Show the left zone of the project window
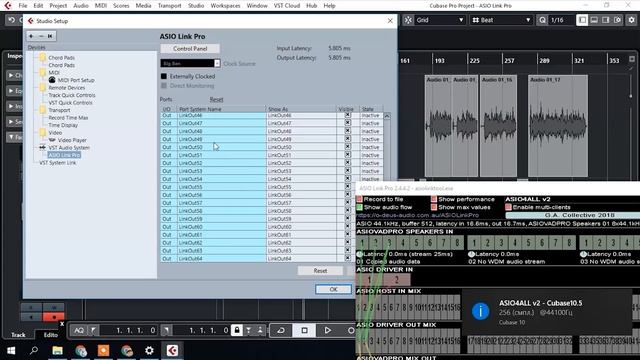640x360 pixels. (x=582, y=20)
